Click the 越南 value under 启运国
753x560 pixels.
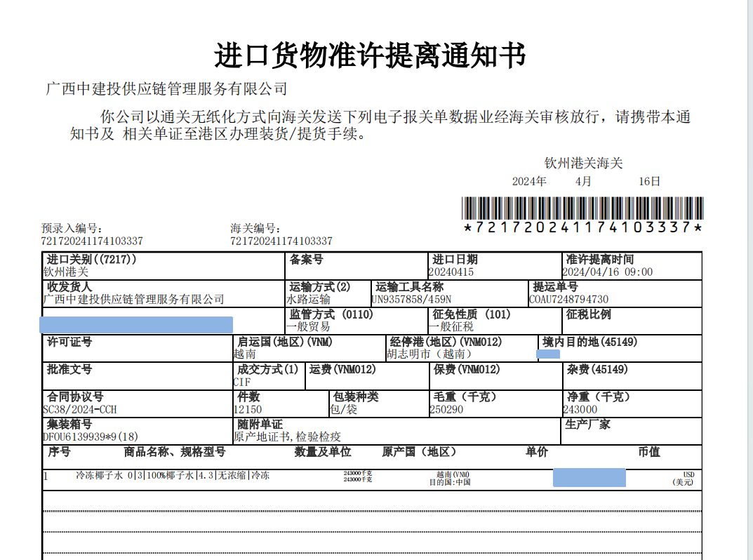(x=244, y=354)
